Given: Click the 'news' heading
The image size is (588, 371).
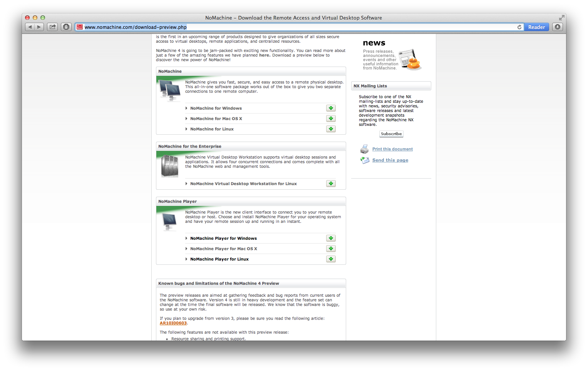Looking at the screenshot, I should coord(374,43).
